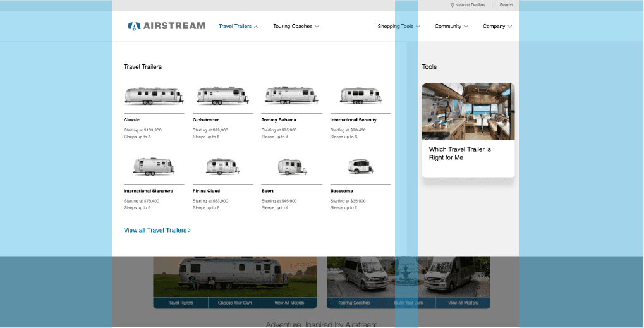Click the Nearest Dealers location pin icon

click(453, 5)
